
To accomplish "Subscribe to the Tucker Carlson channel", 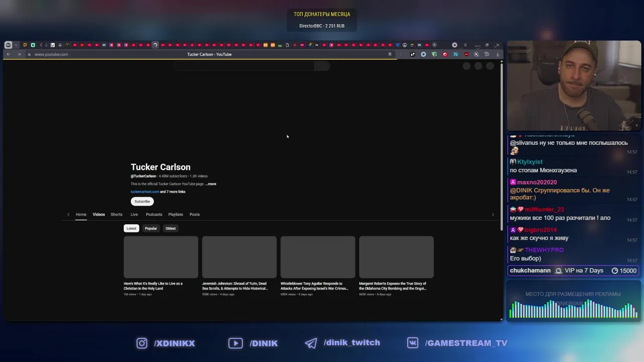I will (x=142, y=202).
